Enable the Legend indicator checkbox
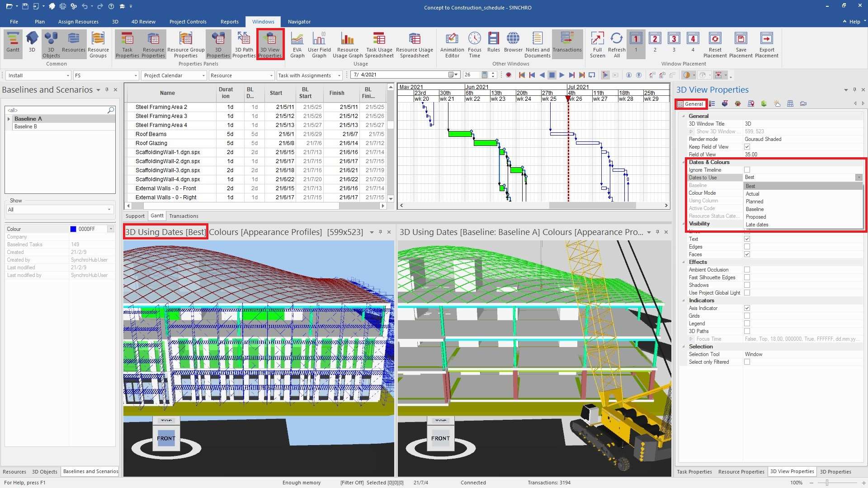The width and height of the screenshot is (868, 488). coord(747,324)
